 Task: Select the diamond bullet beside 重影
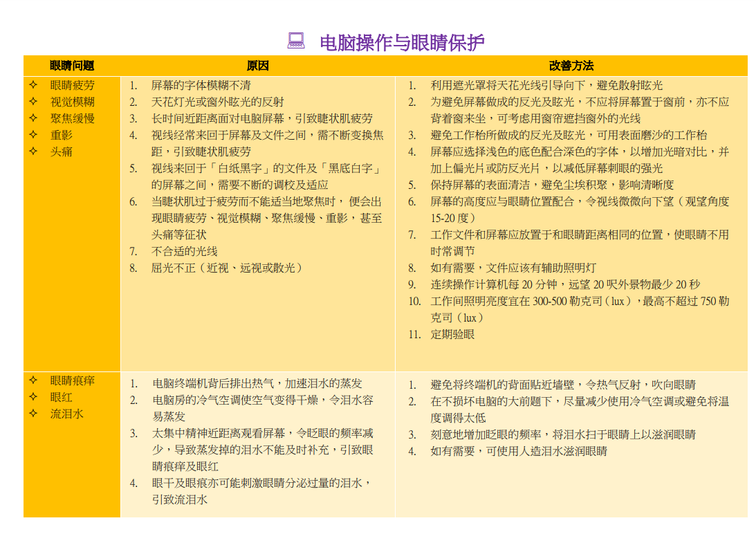(x=33, y=135)
